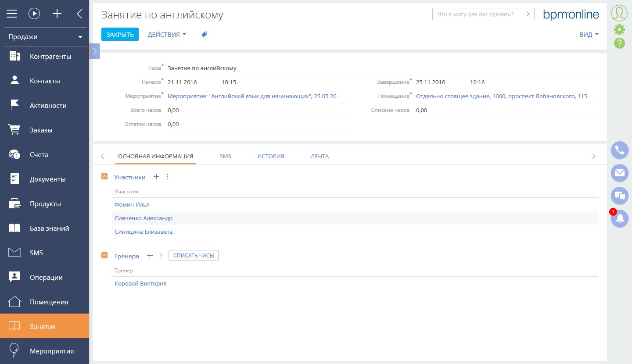The width and height of the screenshot is (632, 364).
Task: Open the call panel phone icon
Action: tap(619, 150)
